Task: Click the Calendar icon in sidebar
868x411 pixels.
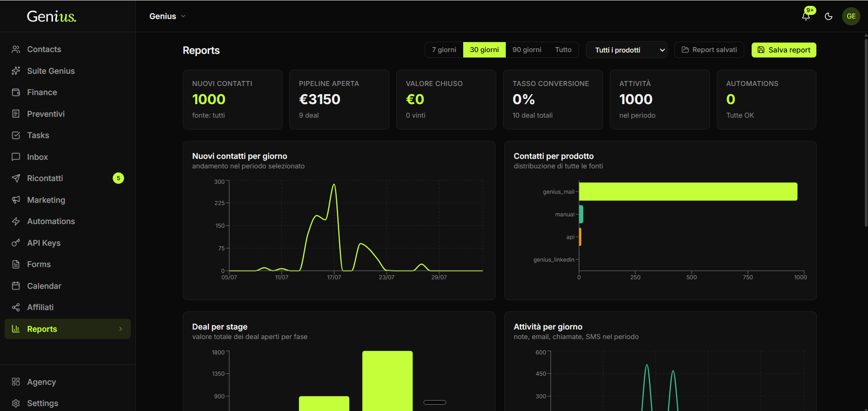Action: coord(16,286)
